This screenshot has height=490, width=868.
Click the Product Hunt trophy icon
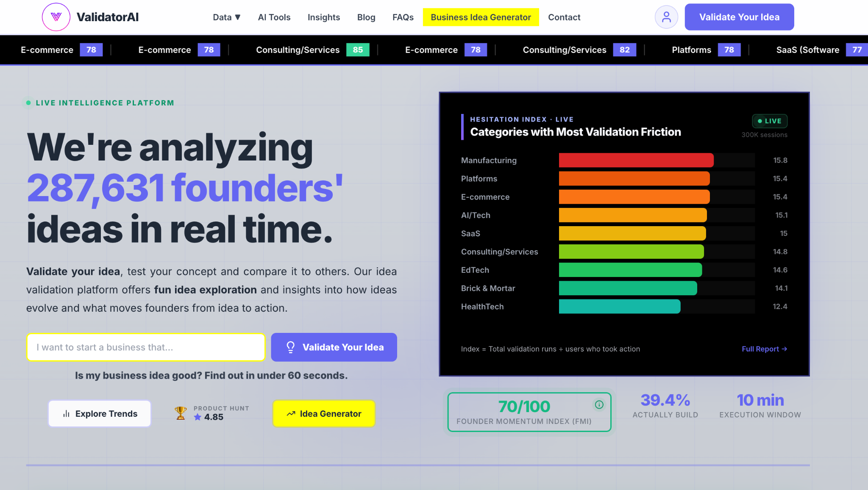(181, 413)
